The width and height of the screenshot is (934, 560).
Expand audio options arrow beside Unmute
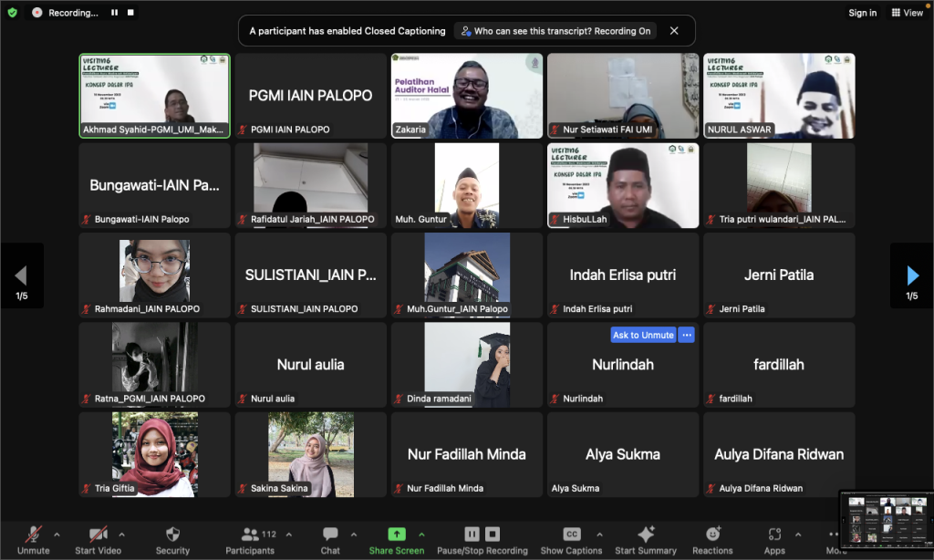click(x=57, y=534)
